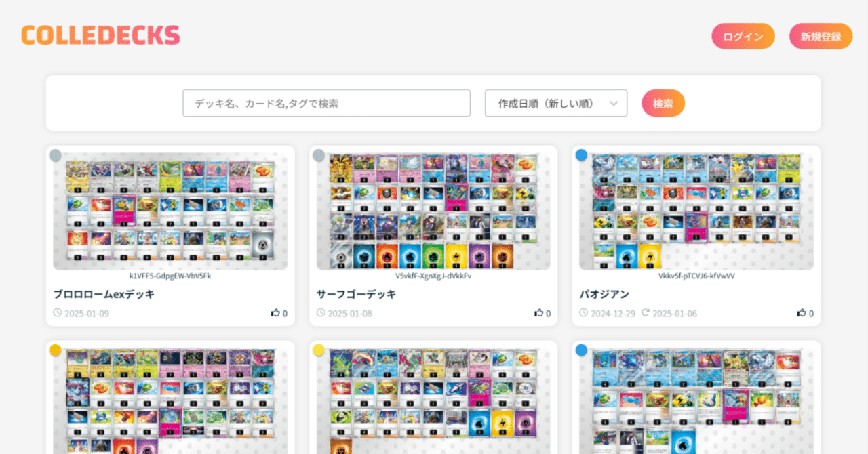The width and height of the screenshot is (868, 454).
Task: Click the refresh icon beside 2025-01-06
Action: tap(646, 313)
